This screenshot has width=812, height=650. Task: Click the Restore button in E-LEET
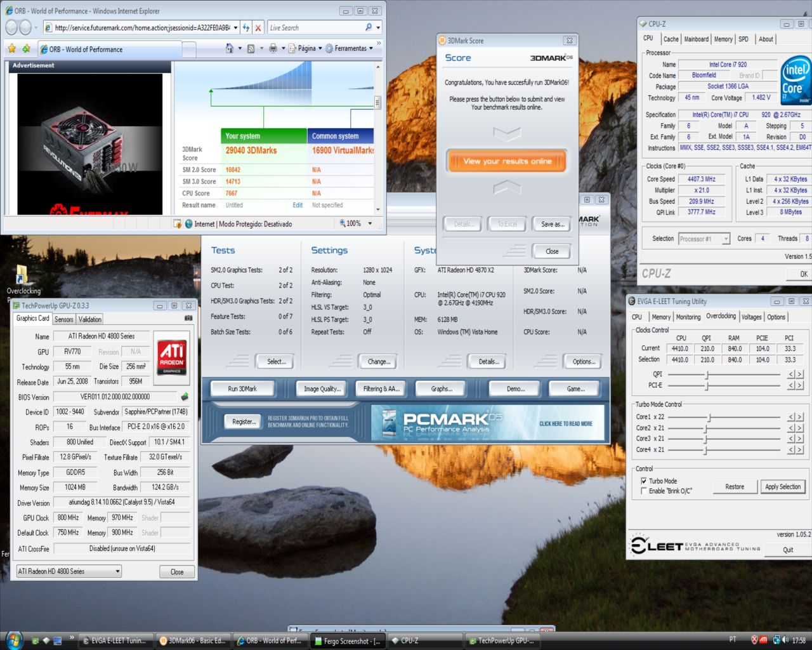[735, 487]
